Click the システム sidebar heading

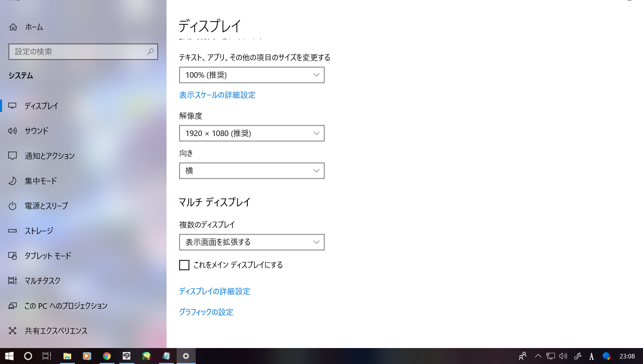(21, 76)
